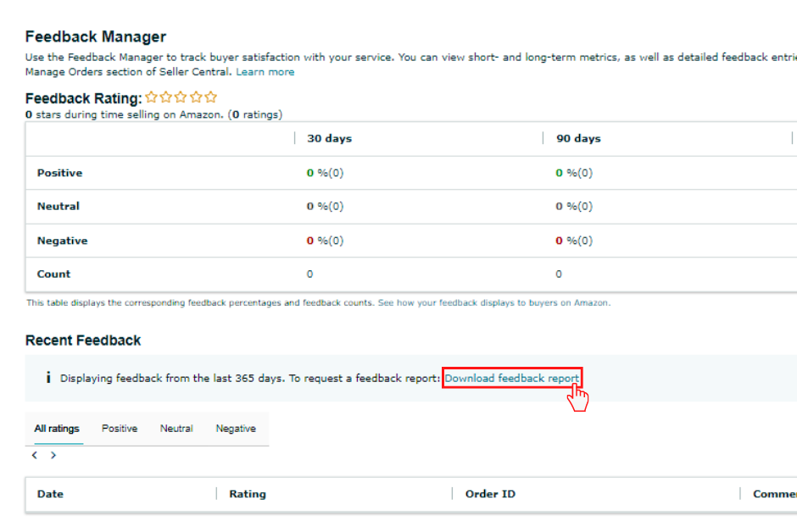Click the right pagination arrow under the tabs

pyautogui.click(x=53, y=454)
